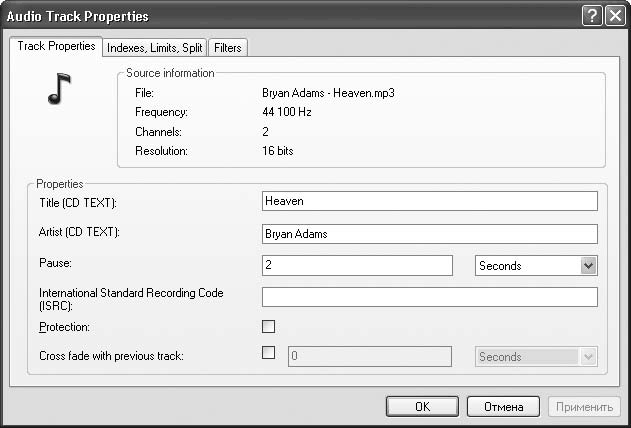Expand the Pause units Seconds dropdown
Image resolution: width=631 pixels, height=428 pixels.
(588, 265)
